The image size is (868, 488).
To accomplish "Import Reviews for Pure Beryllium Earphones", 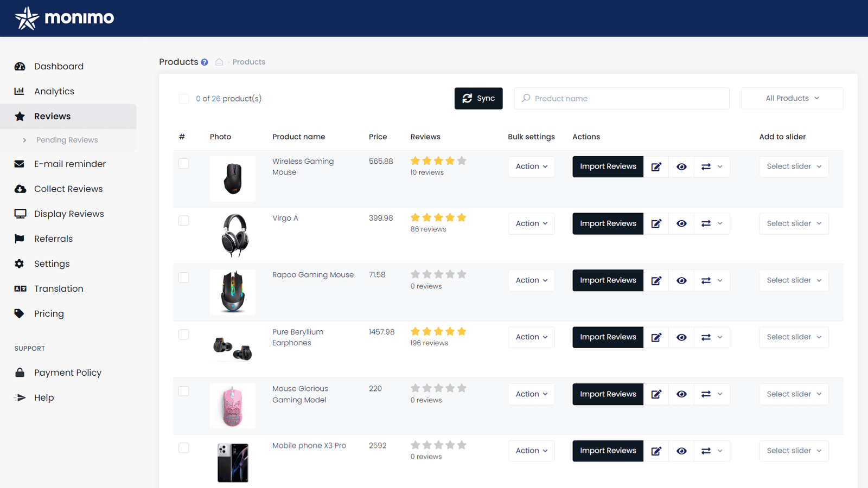I will [608, 337].
